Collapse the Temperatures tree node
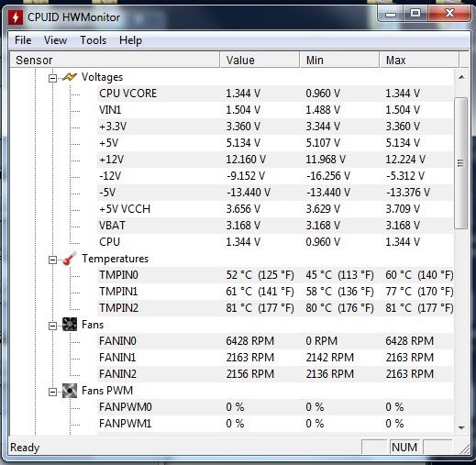Screen dimensions: 476x465 [52, 260]
